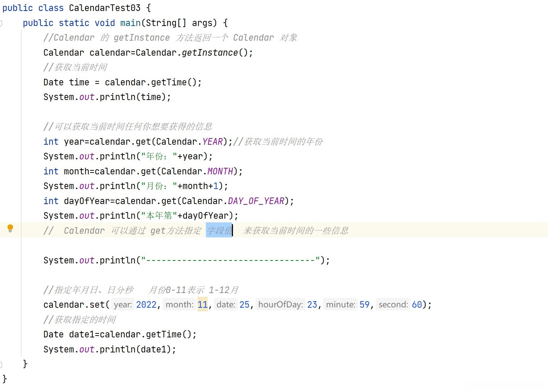Click the 'minute:' parameter hint

coord(341,305)
